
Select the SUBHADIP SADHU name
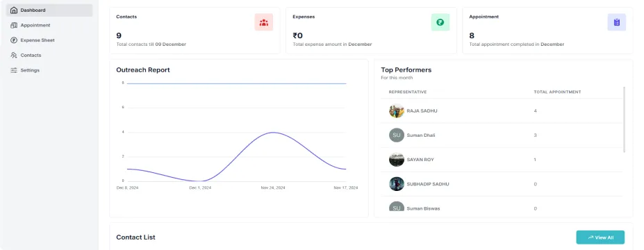pyautogui.click(x=427, y=184)
